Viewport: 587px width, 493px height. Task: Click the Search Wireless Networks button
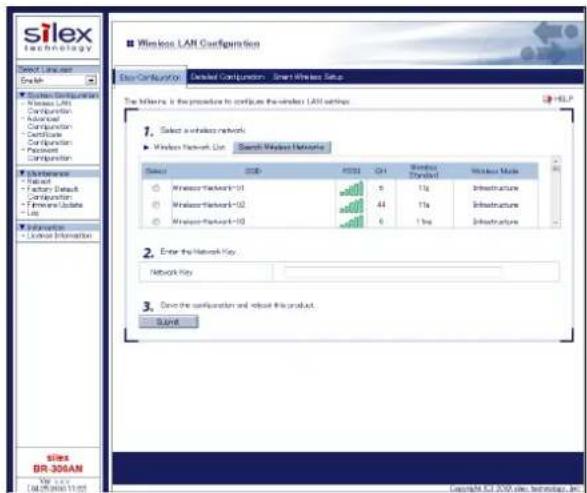(282, 147)
